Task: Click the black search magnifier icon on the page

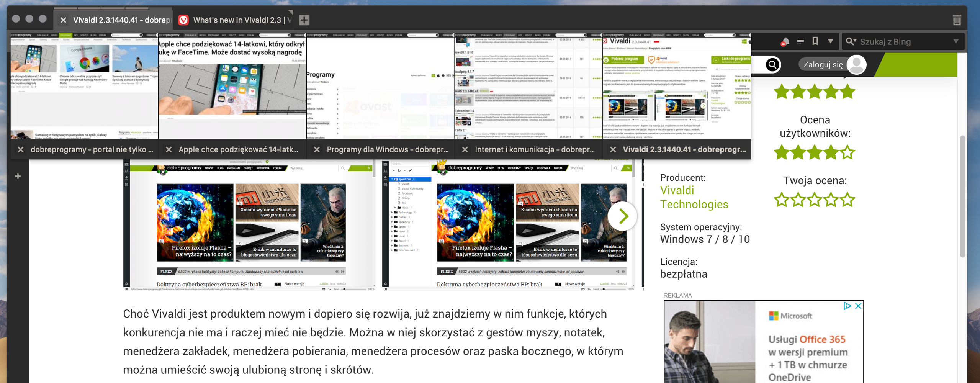Action: click(773, 64)
